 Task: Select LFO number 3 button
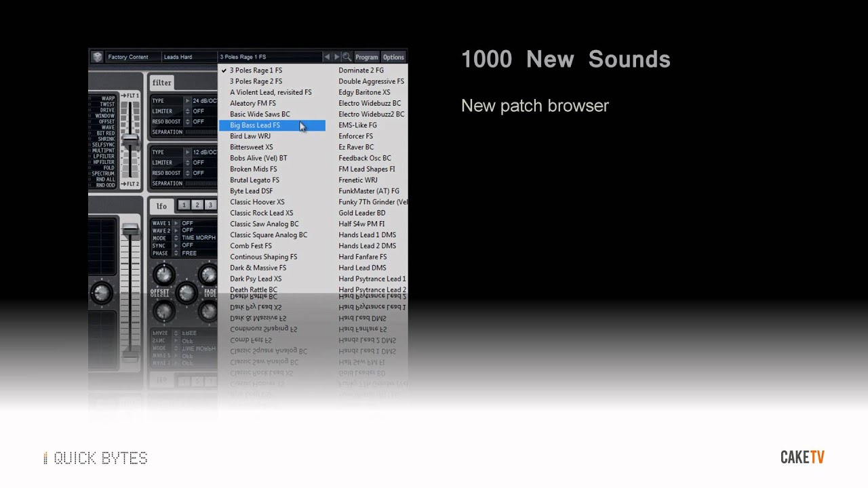coord(210,205)
